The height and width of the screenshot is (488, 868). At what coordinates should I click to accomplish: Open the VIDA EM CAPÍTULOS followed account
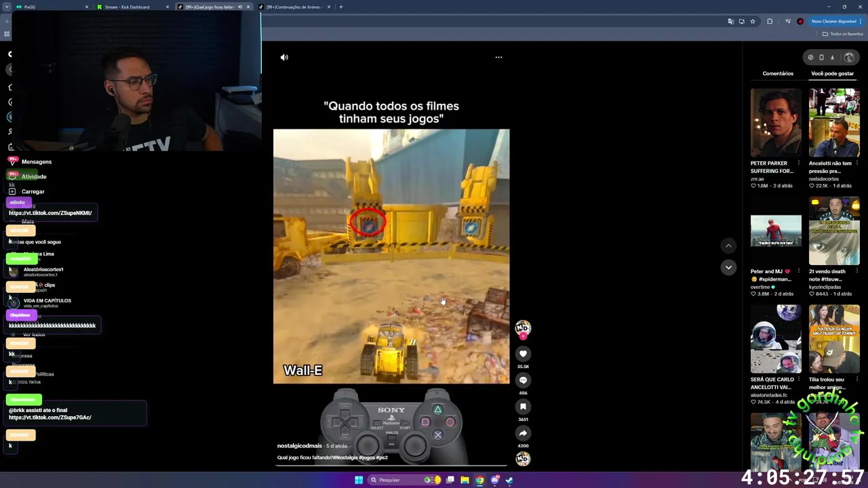pos(47,302)
